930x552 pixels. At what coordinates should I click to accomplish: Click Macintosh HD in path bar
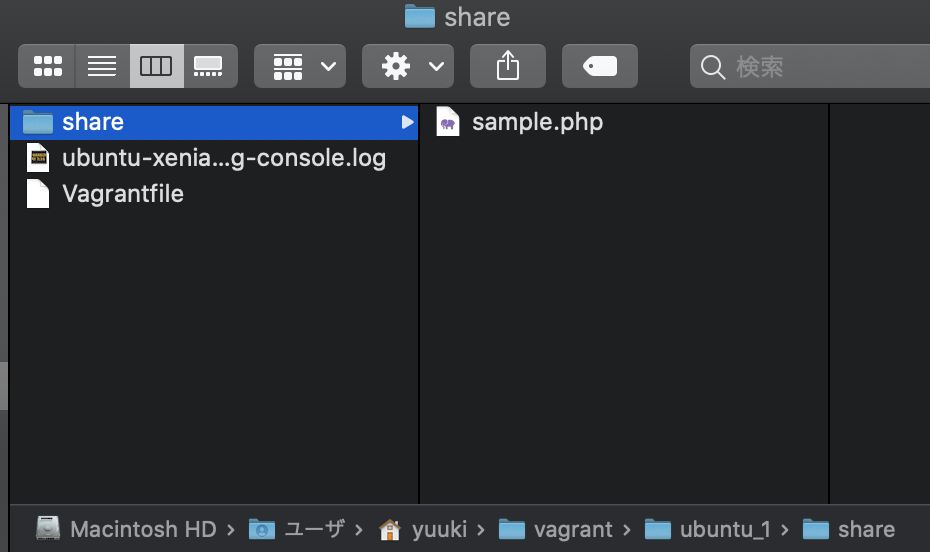click(141, 529)
